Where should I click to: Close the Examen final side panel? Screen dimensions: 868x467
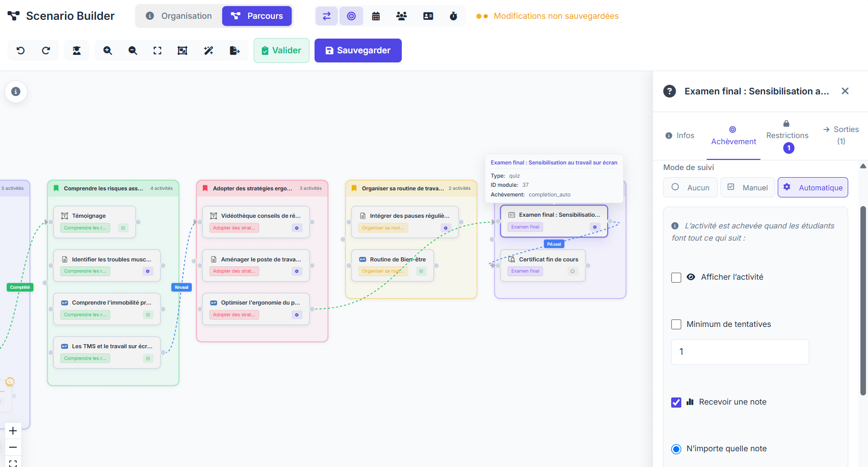[x=845, y=91]
